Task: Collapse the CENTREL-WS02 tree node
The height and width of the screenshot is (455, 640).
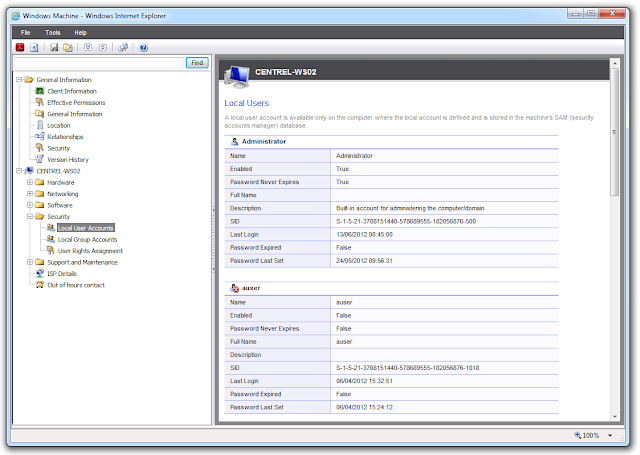Action: click(x=19, y=171)
